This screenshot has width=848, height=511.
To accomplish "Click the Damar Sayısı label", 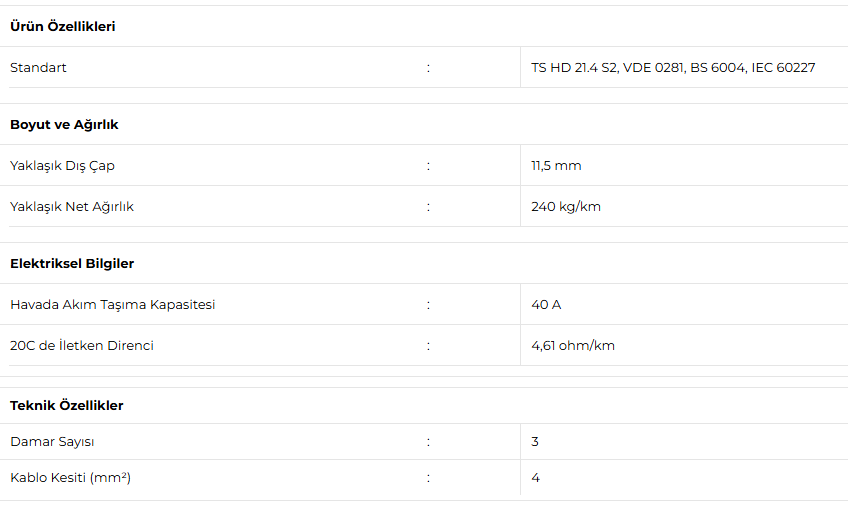I will (52, 442).
